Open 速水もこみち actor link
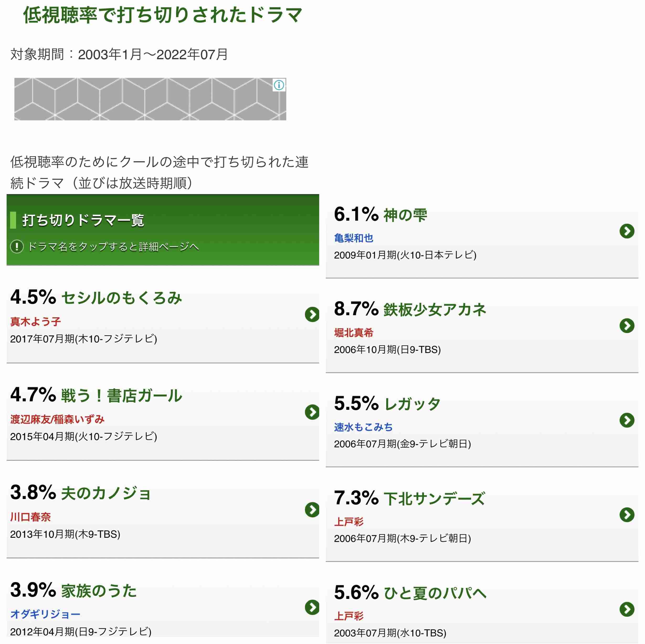Screen dimensions: 645x644 (x=363, y=427)
